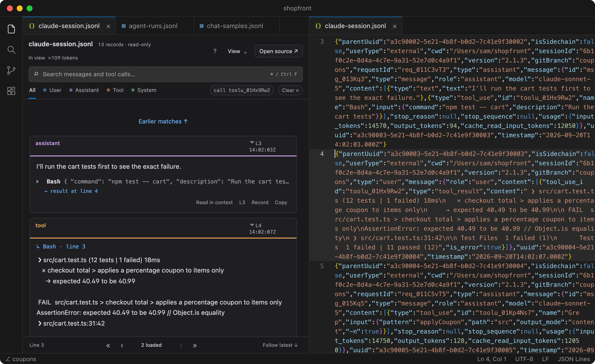Viewport: 595px width, 364px height.
Task: Click the Open source button
Action: point(279,51)
